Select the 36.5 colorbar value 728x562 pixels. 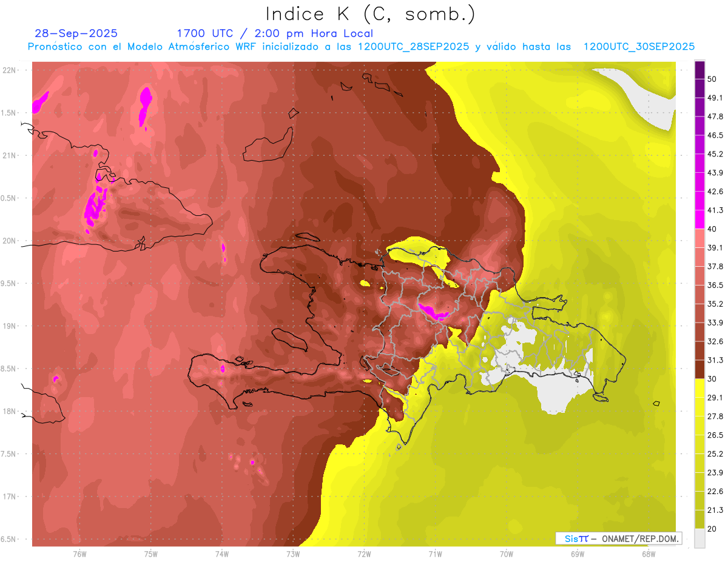(x=716, y=285)
